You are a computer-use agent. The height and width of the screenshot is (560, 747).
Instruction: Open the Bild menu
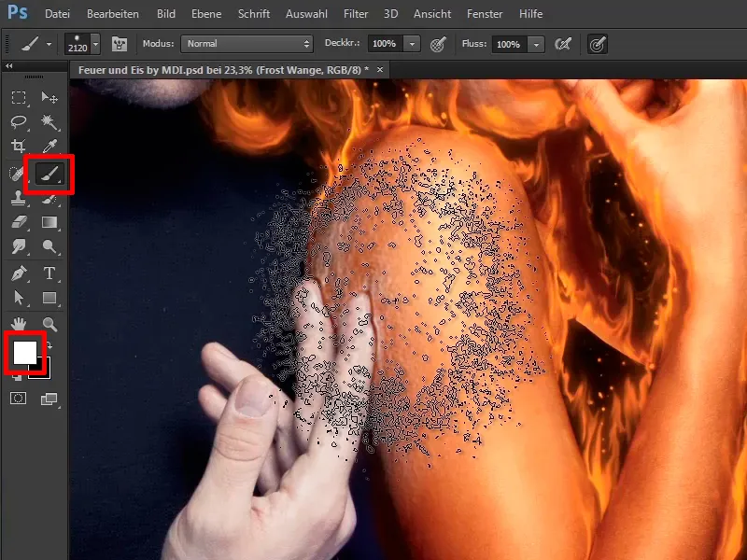[x=166, y=14]
